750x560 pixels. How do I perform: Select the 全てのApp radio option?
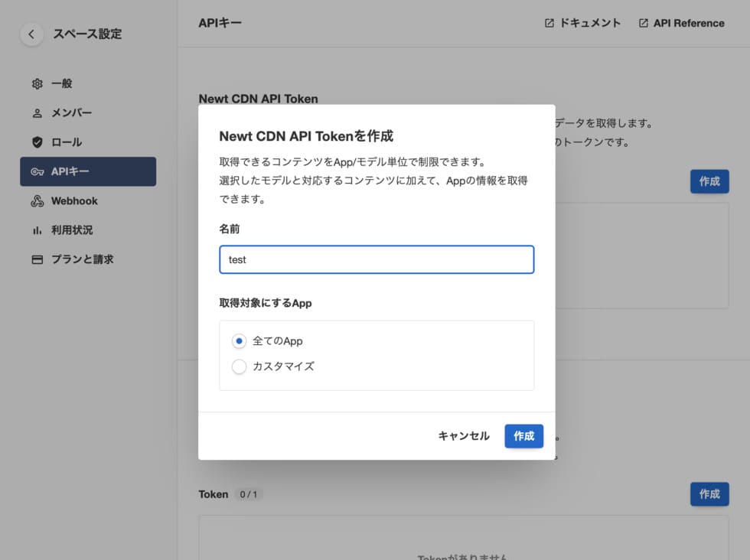[x=239, y=341]
